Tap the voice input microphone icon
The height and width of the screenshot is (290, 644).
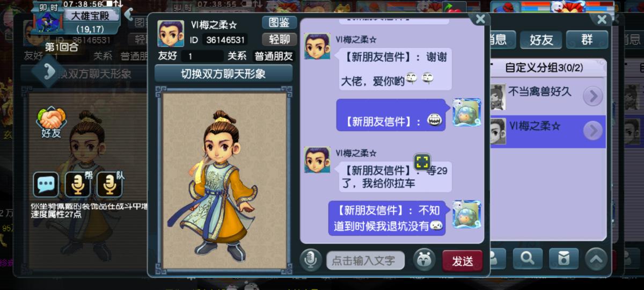tap(310, 260)
